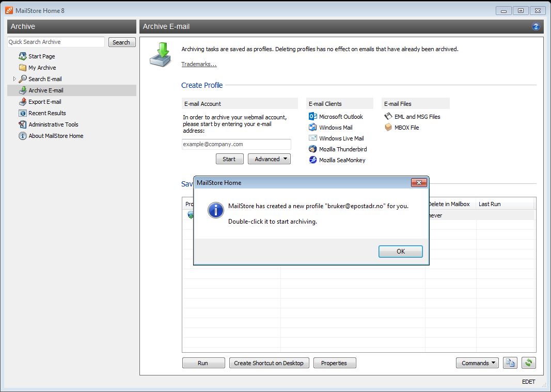Click the copy profile icon button
The image size is (551, 392).
point(510,363)
